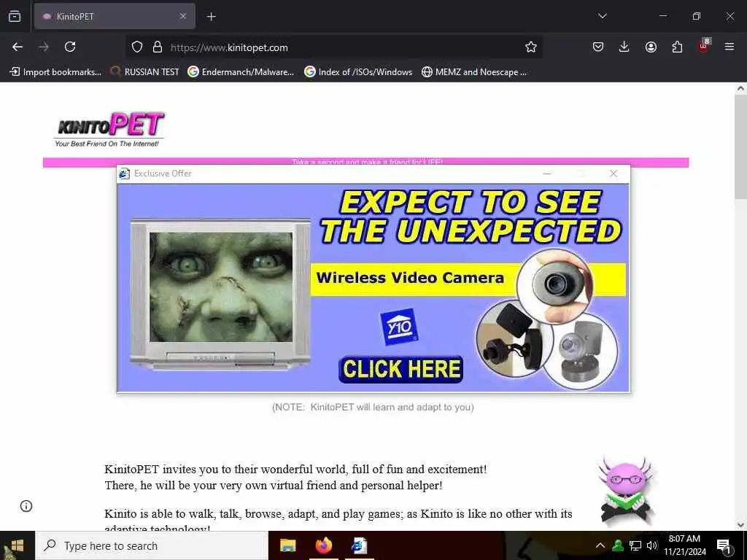Click the kinitopet.com address bar
Viewport: 747px width, 560px height.
pyautogui.click(x=334, y=47)
